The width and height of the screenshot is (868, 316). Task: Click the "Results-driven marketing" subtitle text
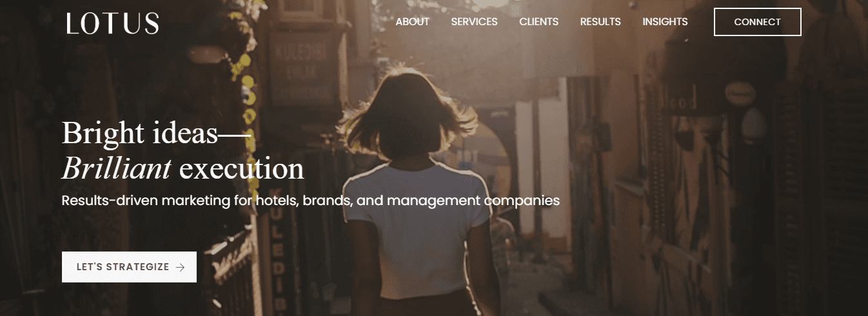pos(146,201)
